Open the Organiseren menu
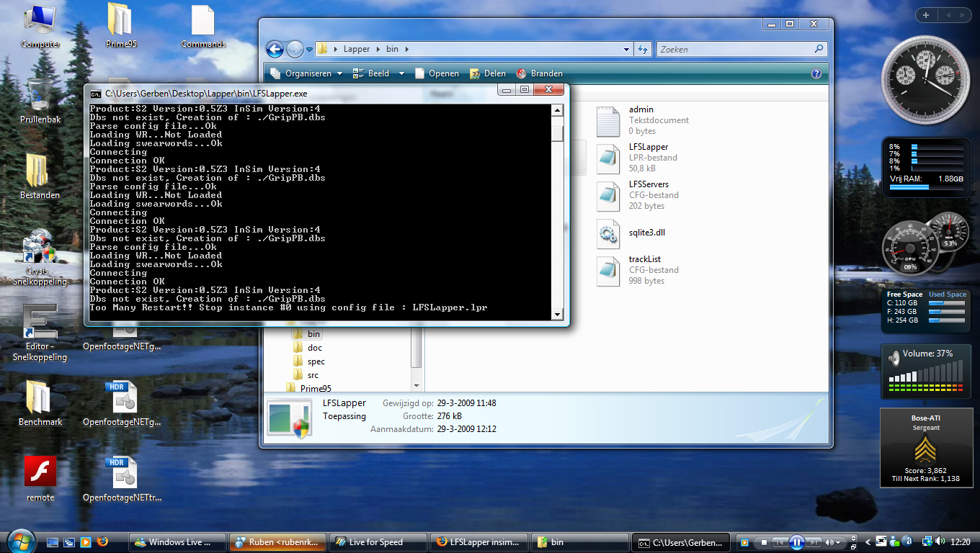 308,73
